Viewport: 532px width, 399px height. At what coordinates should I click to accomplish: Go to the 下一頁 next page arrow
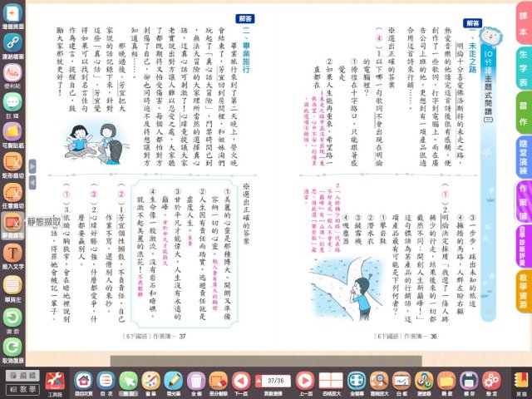(241, 382)
